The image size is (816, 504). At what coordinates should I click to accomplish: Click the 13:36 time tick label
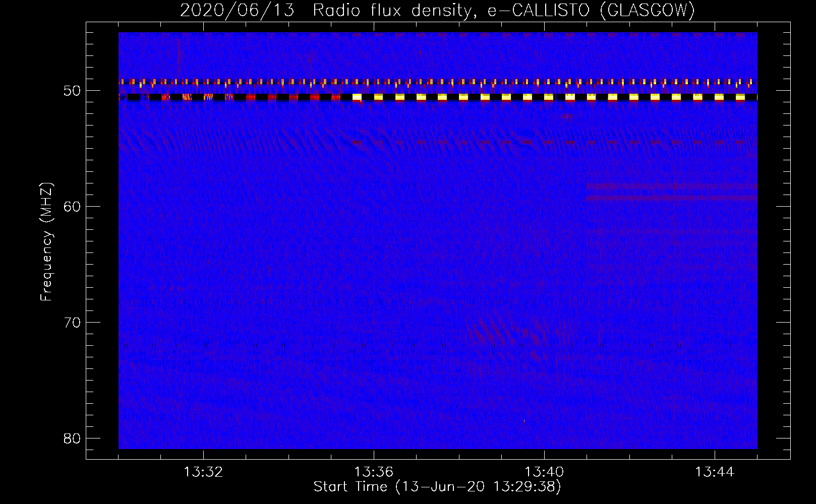[374, 472]
